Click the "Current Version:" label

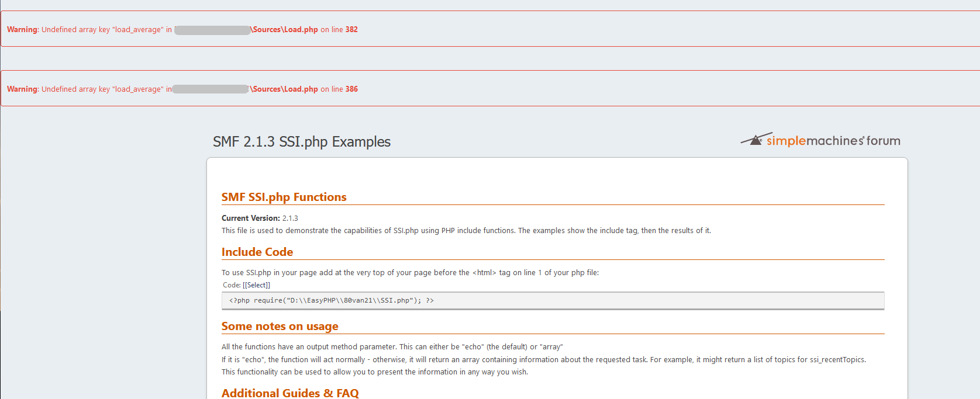(x=251, y=218)
